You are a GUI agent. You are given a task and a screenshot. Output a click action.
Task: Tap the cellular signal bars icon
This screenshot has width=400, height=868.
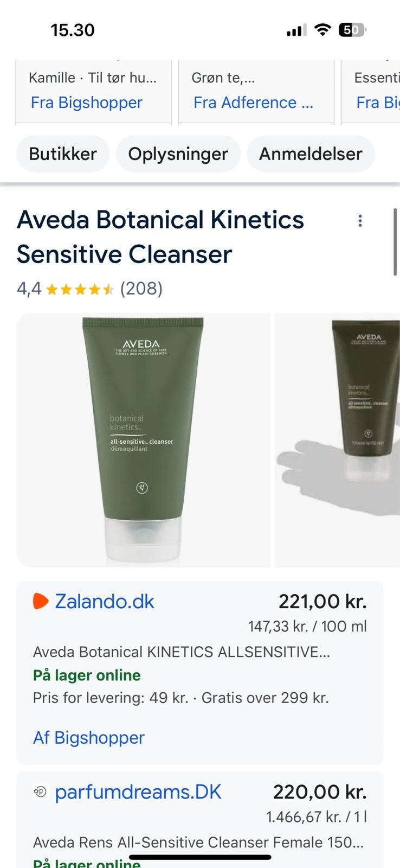click(x=296, y=30)
